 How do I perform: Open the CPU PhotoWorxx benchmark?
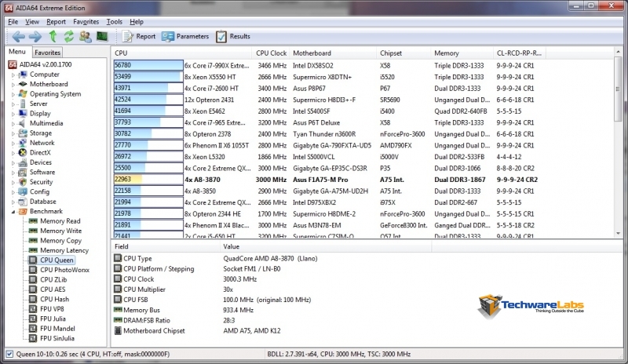[64, 270]
